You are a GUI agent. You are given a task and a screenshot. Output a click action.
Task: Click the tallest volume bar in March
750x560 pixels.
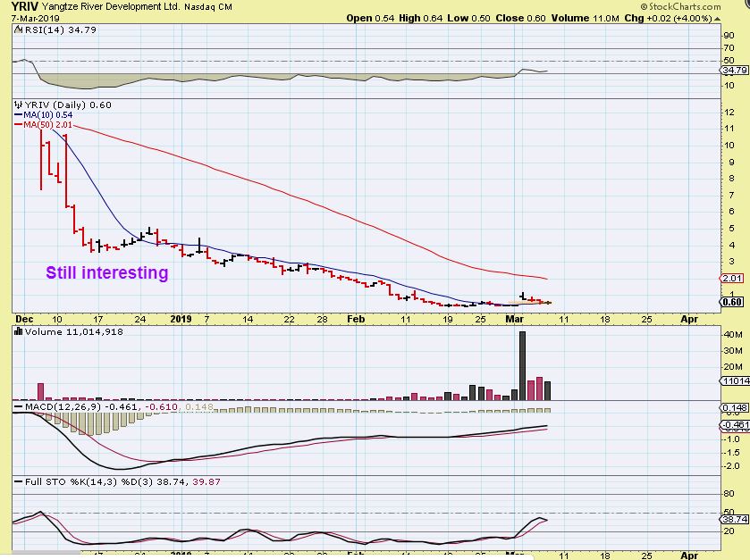[x=522, y=365]
